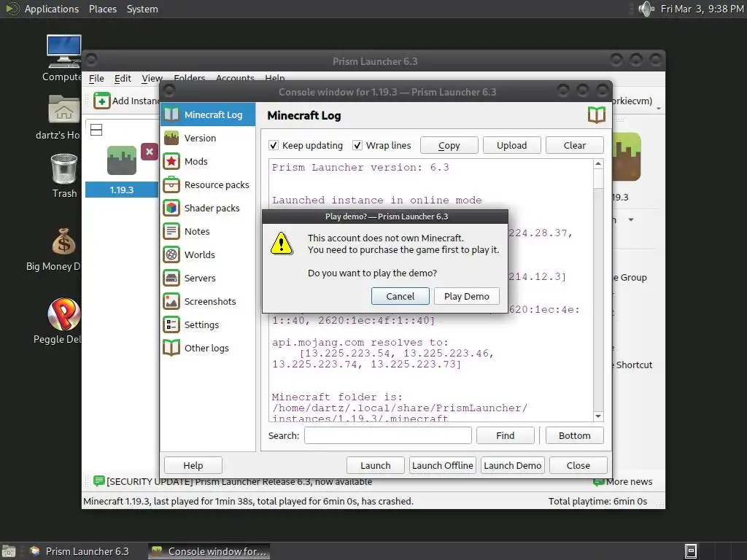
Task: Launch Big Money Deluxe desktop icon
Action: (x=64, y=241)
